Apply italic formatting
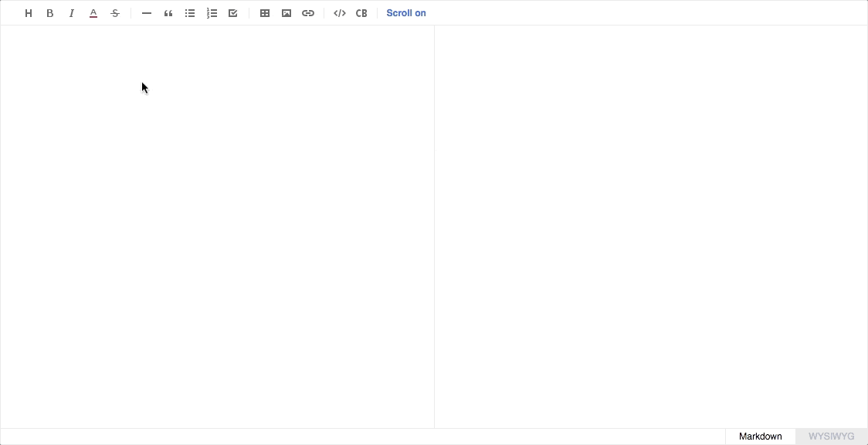The width and height of the screenshot is (868, 445). 72,13
